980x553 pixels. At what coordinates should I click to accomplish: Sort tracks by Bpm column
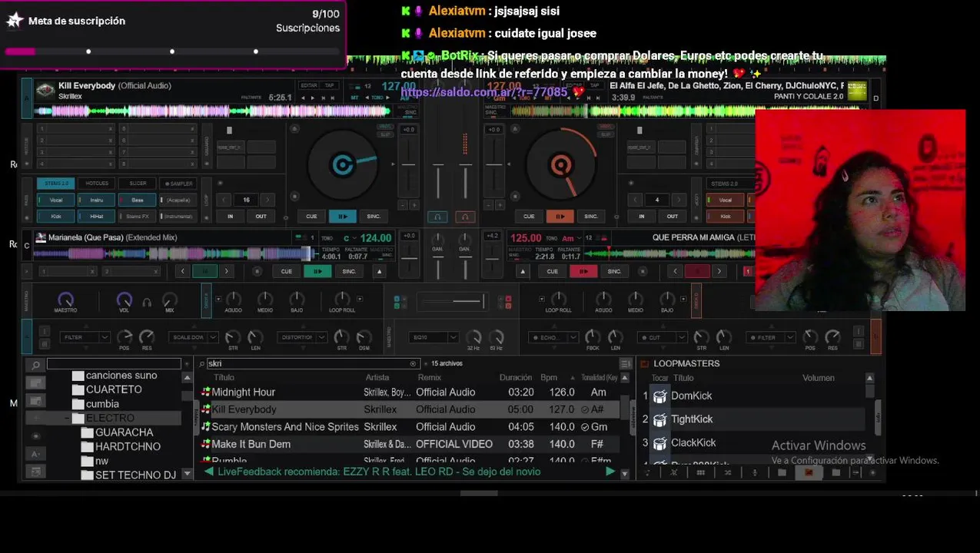pyautogui.click(x=549, y=378)
